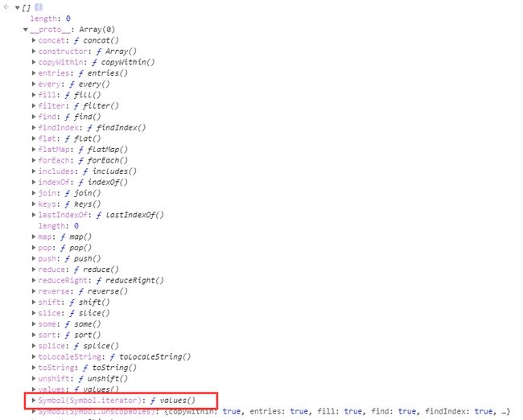Expand the shift function entry

pyautogui.click(x=34, y=303)
